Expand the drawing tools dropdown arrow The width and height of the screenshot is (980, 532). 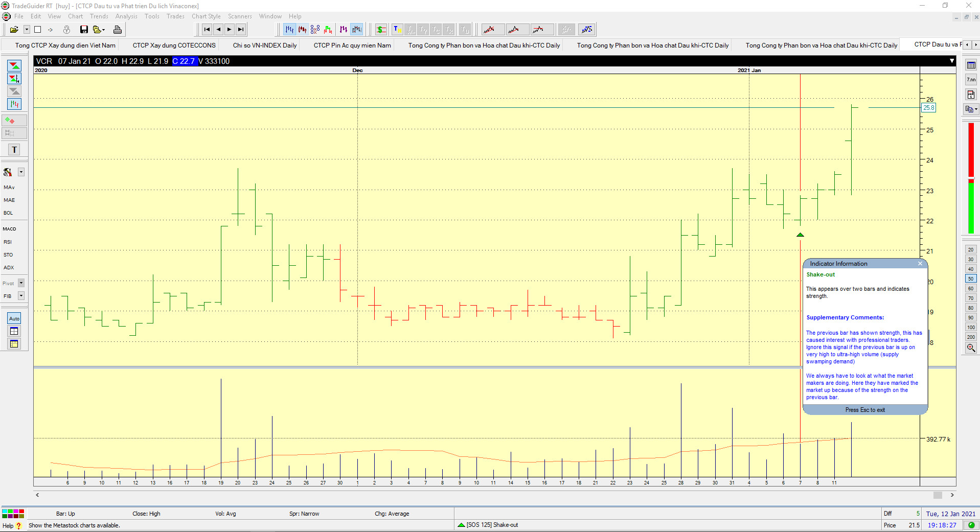point(21,172)
